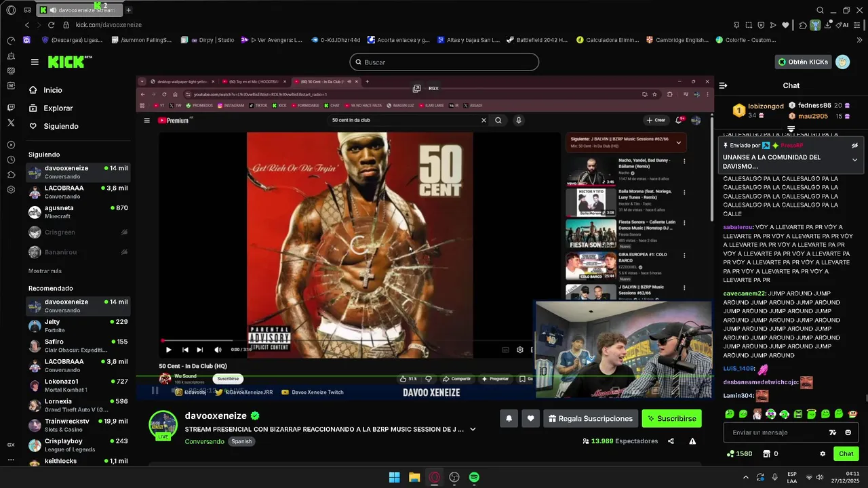Click Opera bookmark heart icon
Viewport: 868px width, 488px height.
pos(785,25)
